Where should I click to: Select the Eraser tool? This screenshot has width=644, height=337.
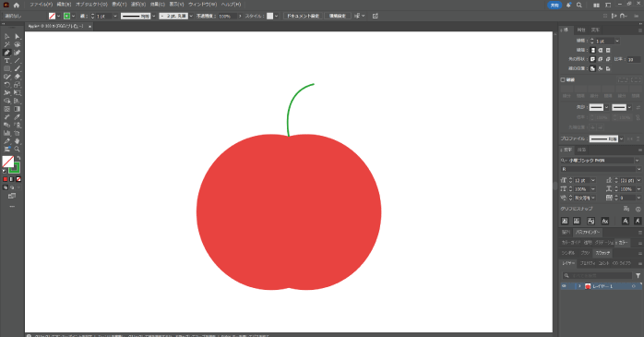18,77
